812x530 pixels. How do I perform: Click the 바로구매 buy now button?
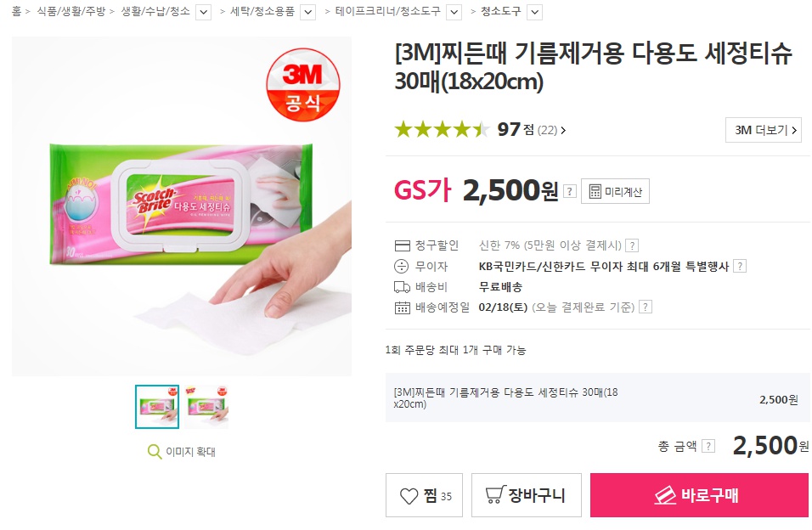coord(699,495)
